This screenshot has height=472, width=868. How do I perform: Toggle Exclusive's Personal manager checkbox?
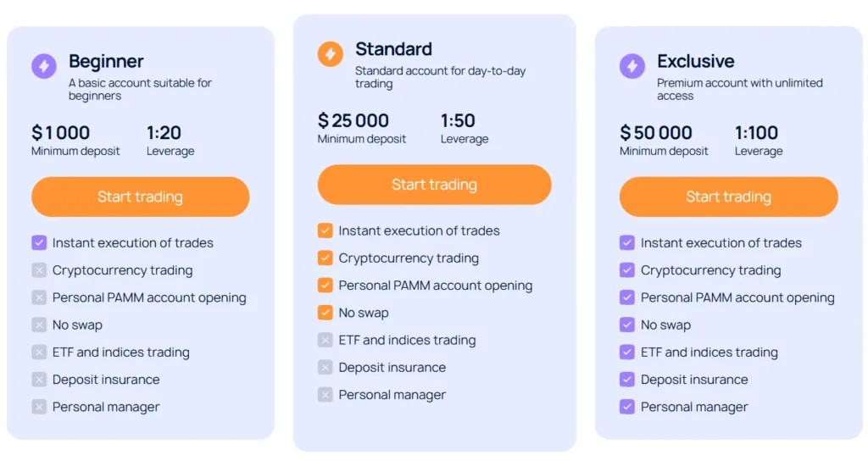627,407
